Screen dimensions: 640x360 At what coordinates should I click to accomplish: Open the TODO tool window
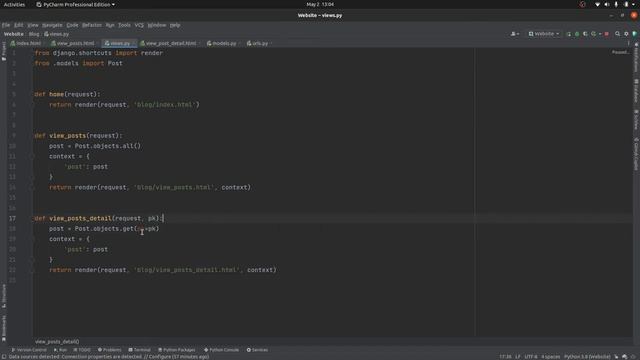pyautogui.click(x=82, y=350)
